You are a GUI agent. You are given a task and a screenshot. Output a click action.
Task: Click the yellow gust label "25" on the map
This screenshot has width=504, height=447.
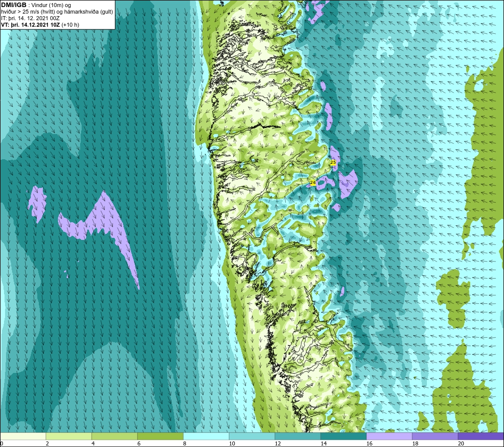tap(333, 162)
